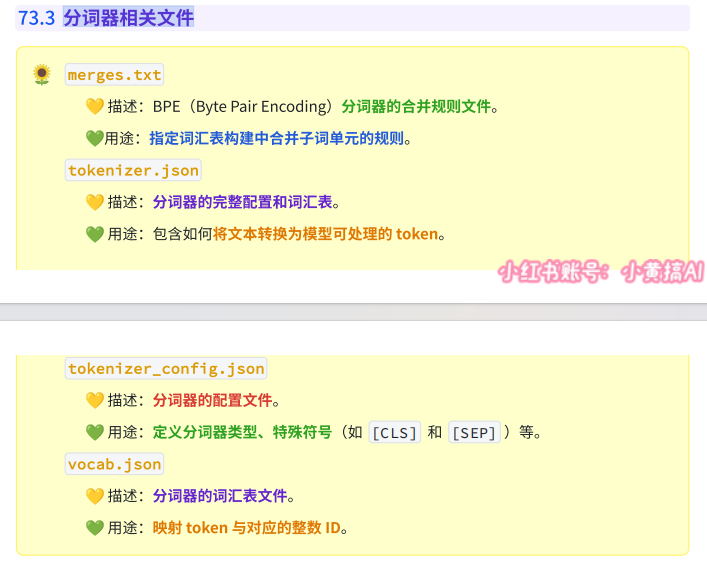The image size is (707, 567).
Task: Click the green heart before 映射 token
Action: pyautogui.click(x=95, y=528)
